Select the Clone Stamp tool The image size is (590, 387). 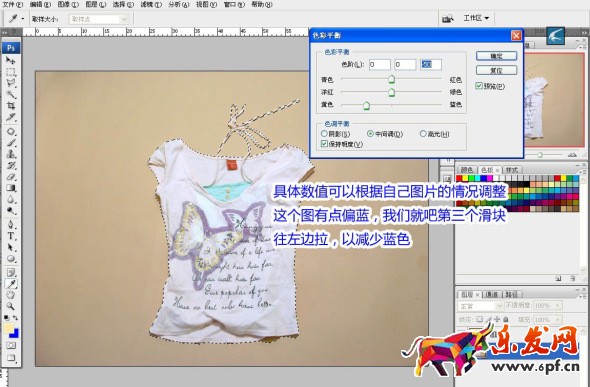coord(11,154)
